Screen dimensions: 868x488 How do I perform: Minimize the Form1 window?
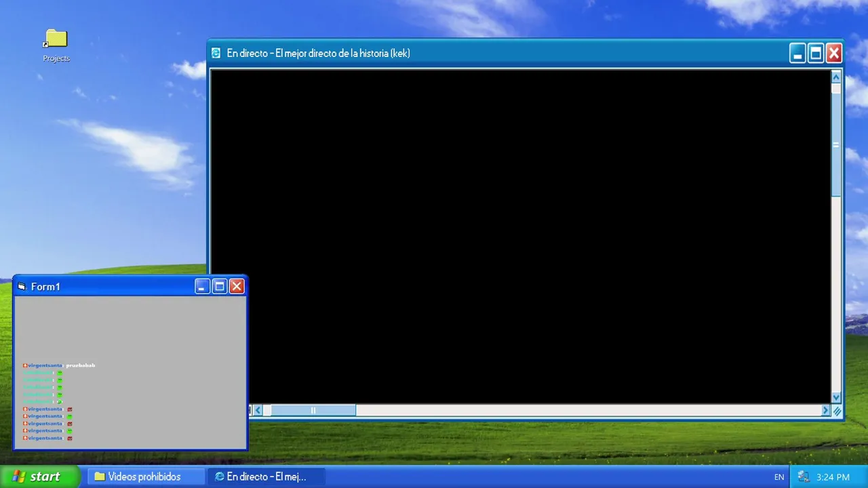(x=203, y=286)
